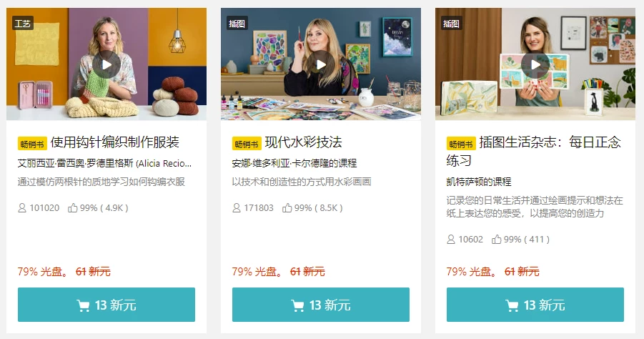This screenshot has height=339, width=644.
Task: Play the illustrated life journal video preview
Action: [x=535, y=64]
